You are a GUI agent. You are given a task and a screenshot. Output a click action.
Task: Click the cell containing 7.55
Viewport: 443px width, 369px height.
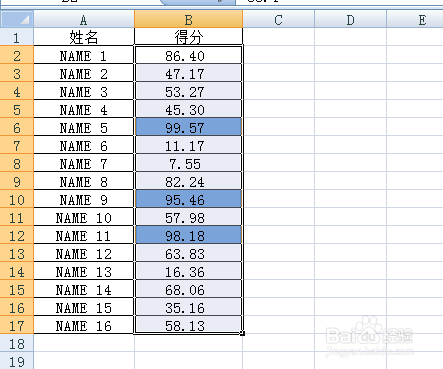188,163
